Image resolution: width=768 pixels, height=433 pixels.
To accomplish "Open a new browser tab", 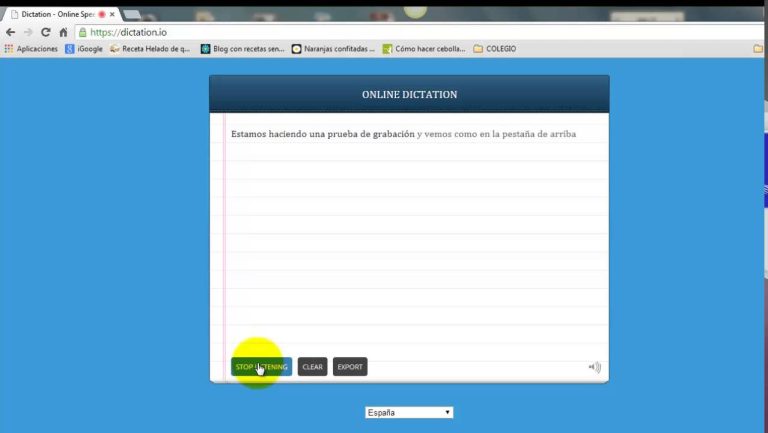I will point(131,15).
